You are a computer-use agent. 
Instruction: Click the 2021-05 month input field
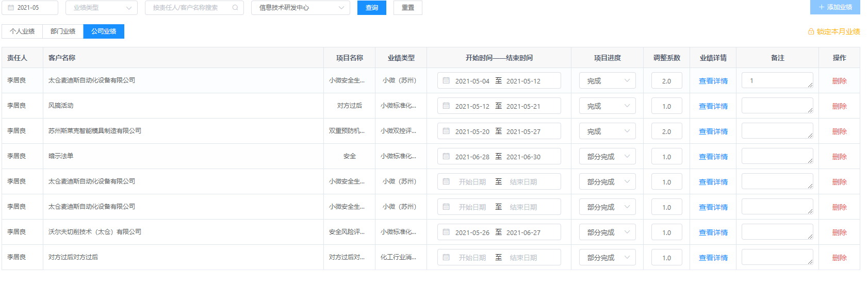[30, 8]
